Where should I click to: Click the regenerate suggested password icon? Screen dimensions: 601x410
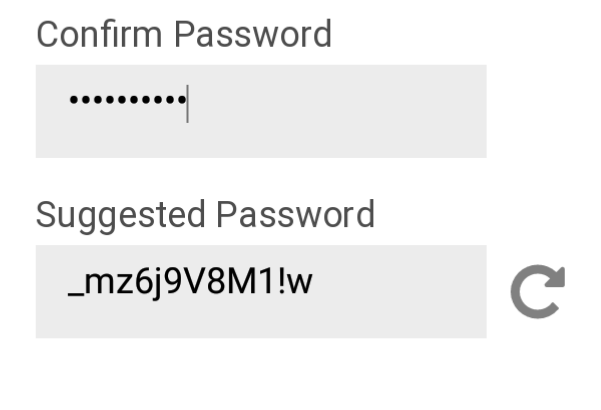[x=537, y=292]
